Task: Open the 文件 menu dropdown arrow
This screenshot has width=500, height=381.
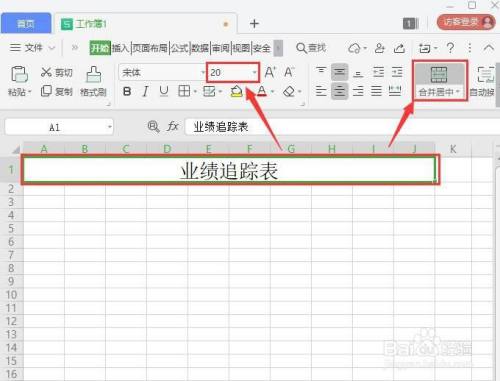Action: [x=52, y=48]
